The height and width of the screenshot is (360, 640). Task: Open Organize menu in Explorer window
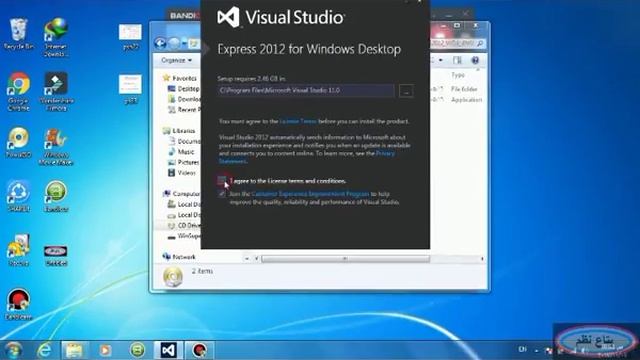point(176,60)
